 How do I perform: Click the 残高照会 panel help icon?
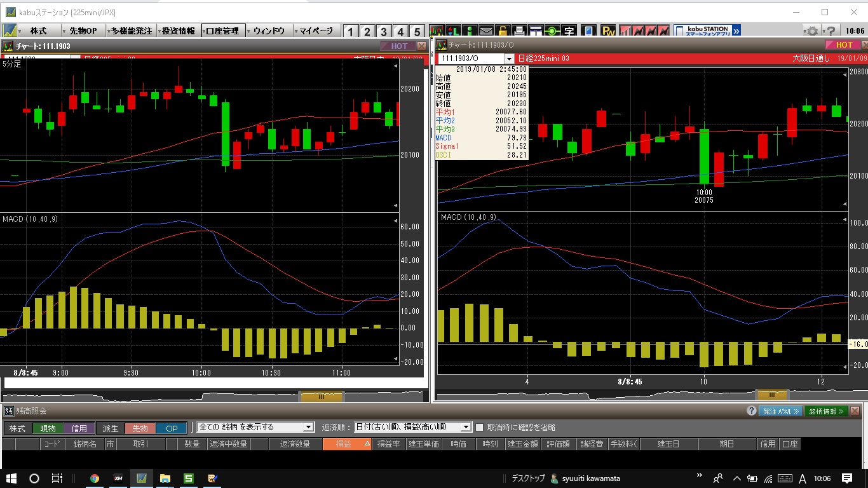click(752, 411)
